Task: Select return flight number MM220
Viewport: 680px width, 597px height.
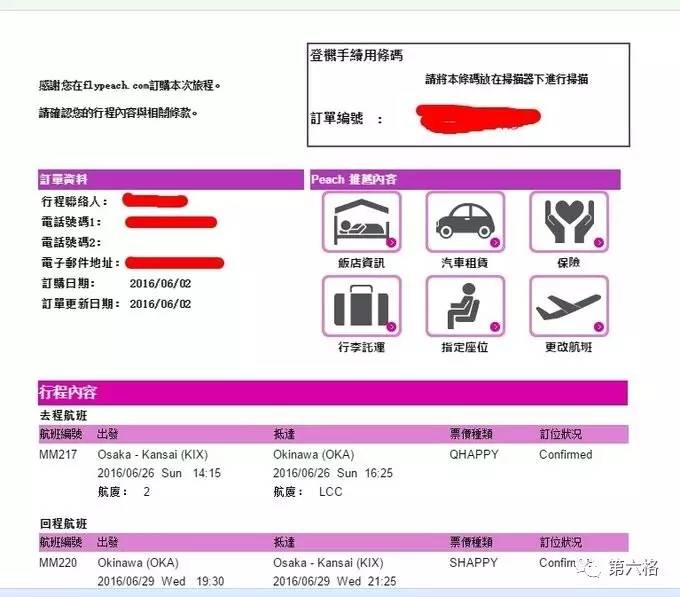Action: click(x=58, y=563)
